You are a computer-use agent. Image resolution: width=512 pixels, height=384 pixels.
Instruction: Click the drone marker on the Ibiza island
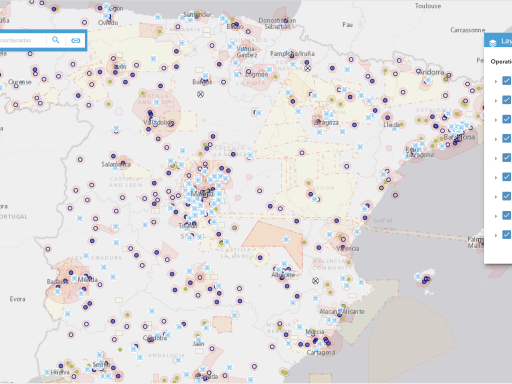click(418, 276)
